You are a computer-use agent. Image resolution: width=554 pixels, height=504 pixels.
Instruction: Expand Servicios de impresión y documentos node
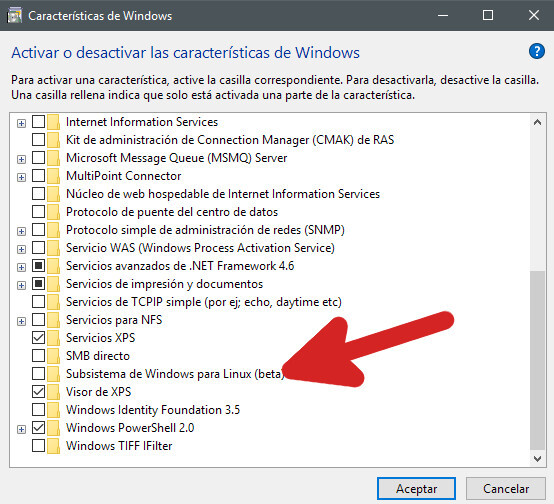(21, 286)
